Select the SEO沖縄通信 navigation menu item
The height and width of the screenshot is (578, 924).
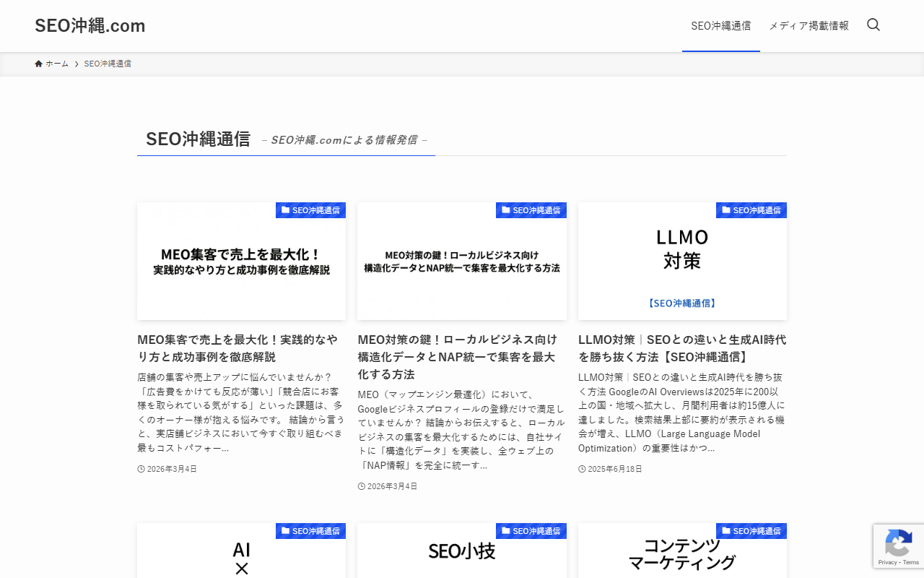point(720,26)
